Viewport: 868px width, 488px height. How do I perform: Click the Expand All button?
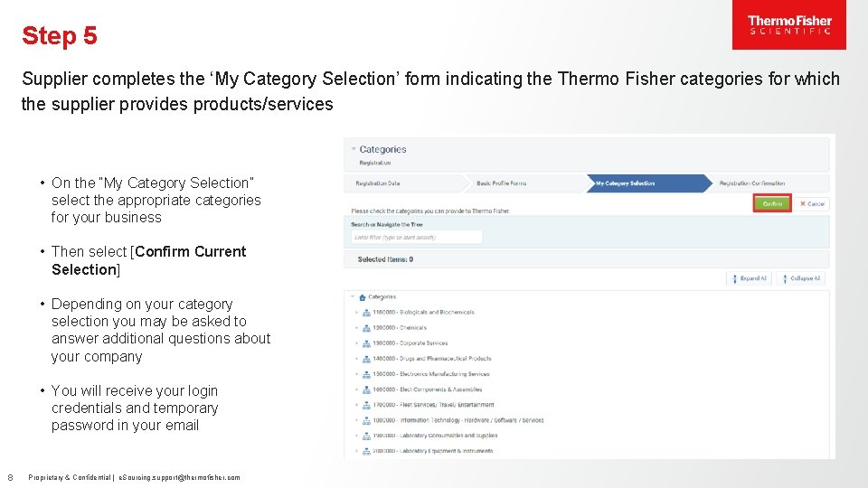750,278
